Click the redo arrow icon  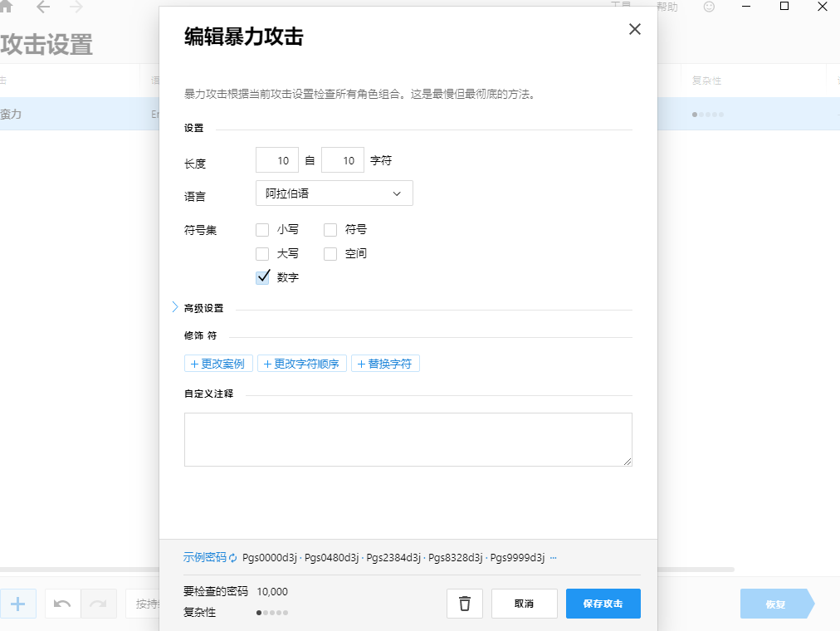pos(99,604)
